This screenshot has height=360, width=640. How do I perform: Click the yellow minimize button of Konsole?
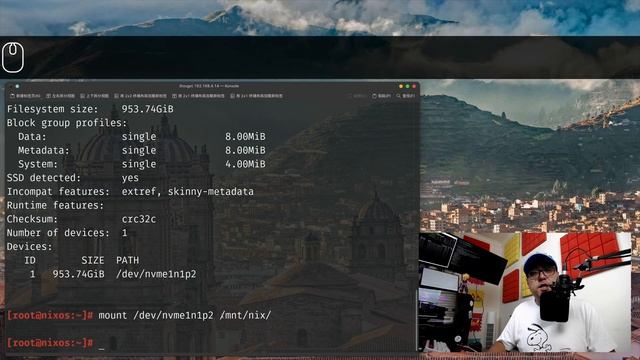[401, 86]
